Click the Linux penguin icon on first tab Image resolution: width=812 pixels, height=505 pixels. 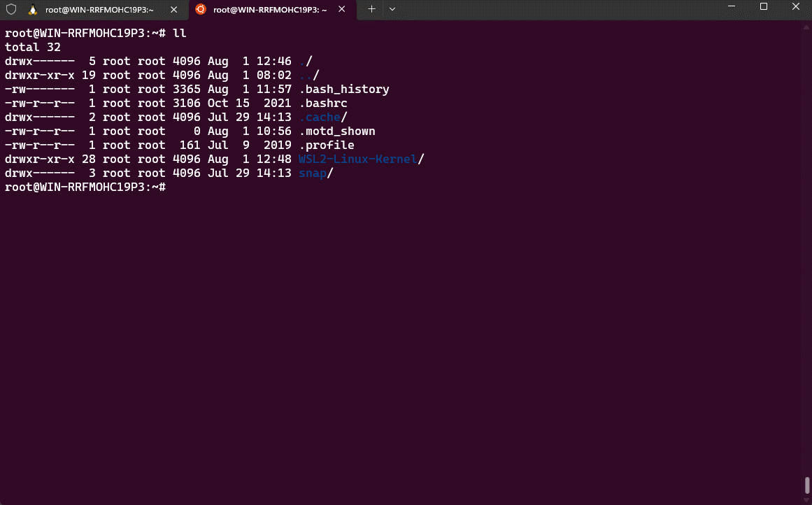32,9
